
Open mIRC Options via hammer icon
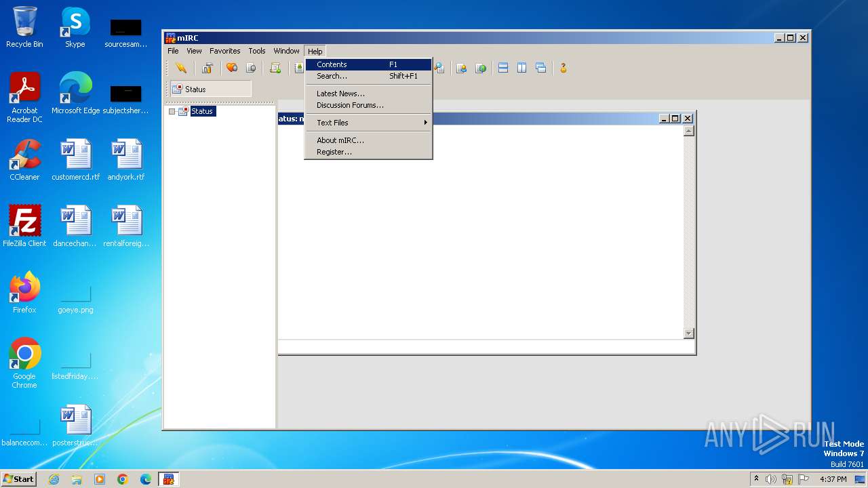tap(208, 68)
